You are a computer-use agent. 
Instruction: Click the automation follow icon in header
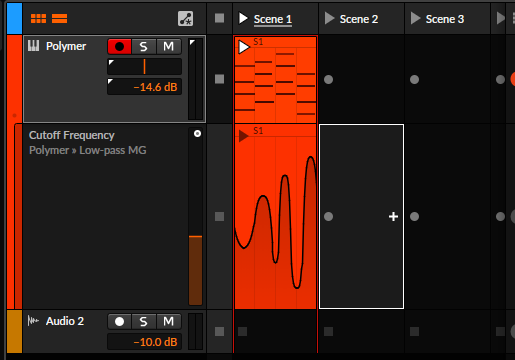[x=185, y=19]
